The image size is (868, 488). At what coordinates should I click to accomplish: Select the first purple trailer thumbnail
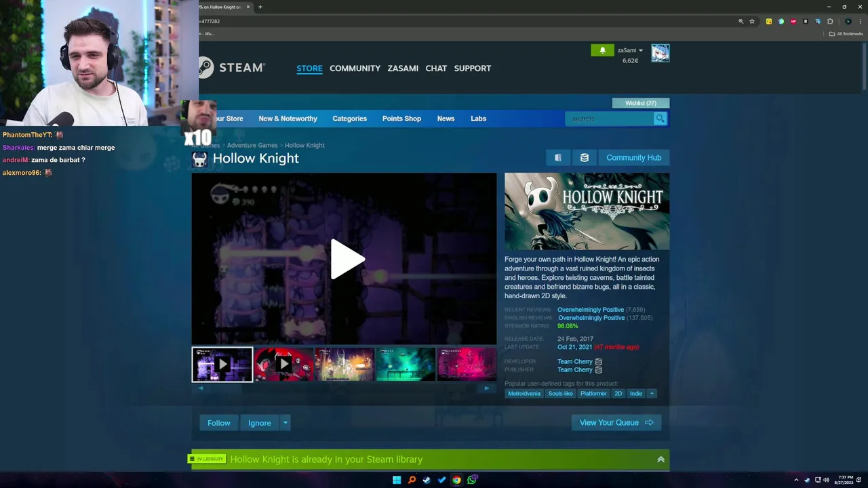click(x=222, y=365)
